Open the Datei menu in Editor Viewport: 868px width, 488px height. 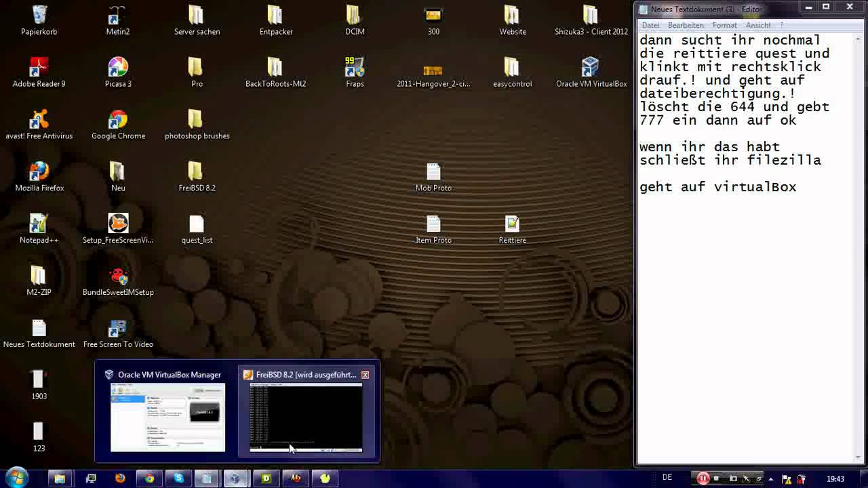coord(650,25)
